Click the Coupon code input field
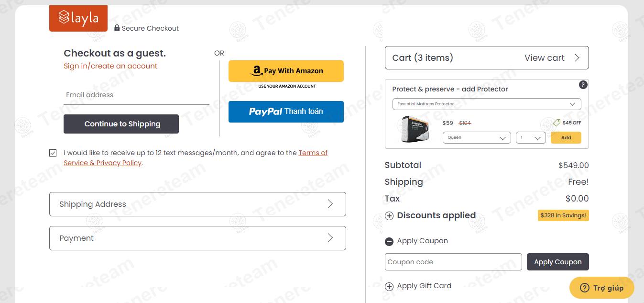 [x=453, y=262]
